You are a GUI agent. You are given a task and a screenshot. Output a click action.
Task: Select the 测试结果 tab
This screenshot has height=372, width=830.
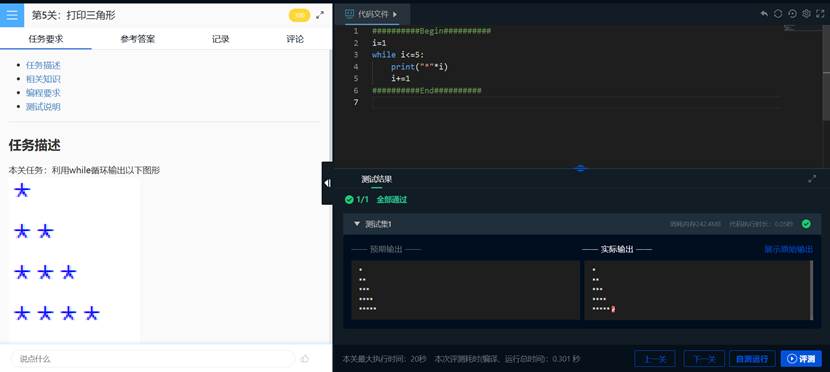(x=376, y=179)
